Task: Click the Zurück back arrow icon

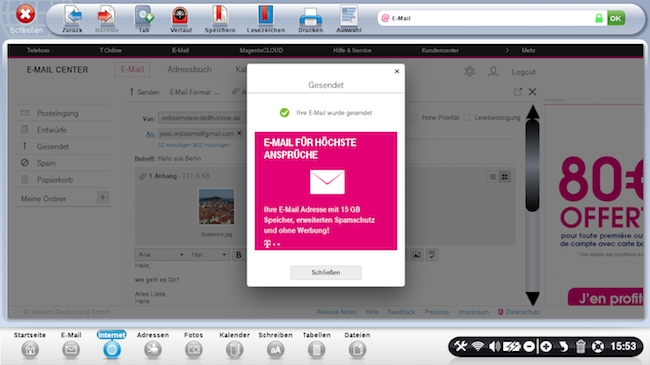Action: pyautogui.click(x=73, y=15)
